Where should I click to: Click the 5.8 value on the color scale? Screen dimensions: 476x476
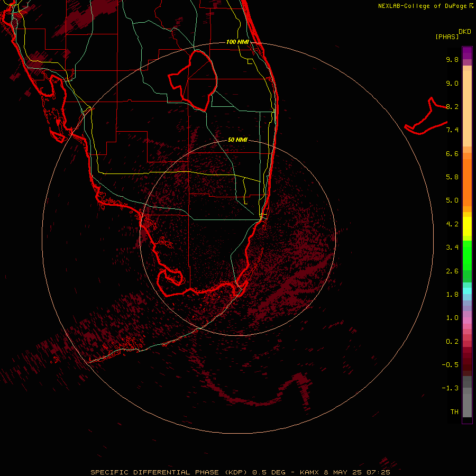[x=452, y=177]
